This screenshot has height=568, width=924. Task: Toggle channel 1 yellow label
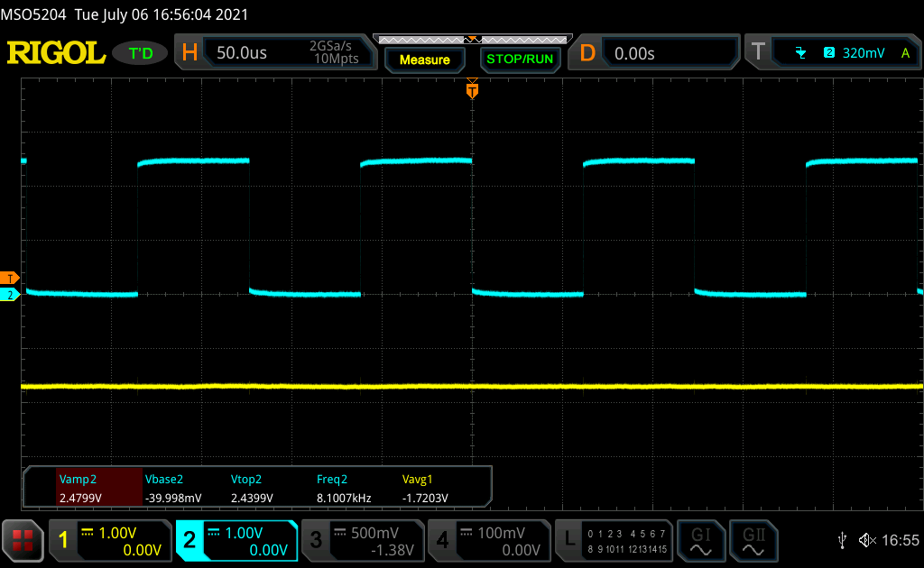(x=63, y=540)
